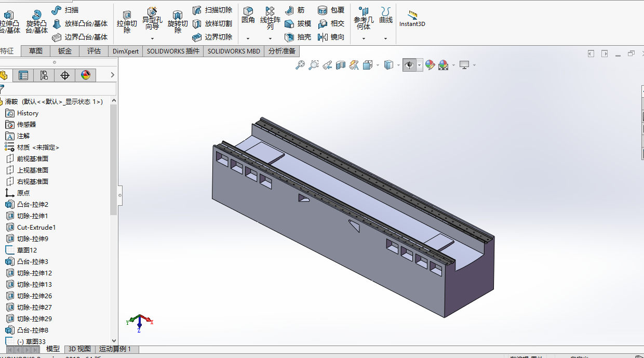Screen dimensions: 644x358
Task: Click the Intersect (相交) tool
Action: click(x=331, y=23)
